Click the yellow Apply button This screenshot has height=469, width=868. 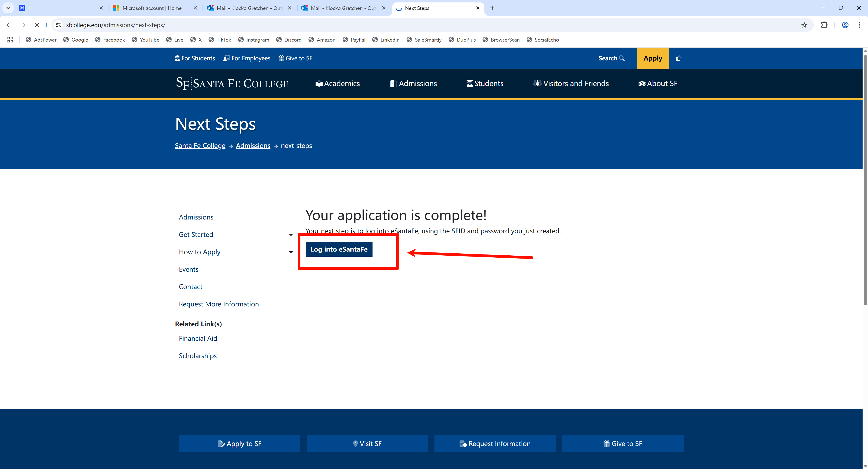coord(653,58)
